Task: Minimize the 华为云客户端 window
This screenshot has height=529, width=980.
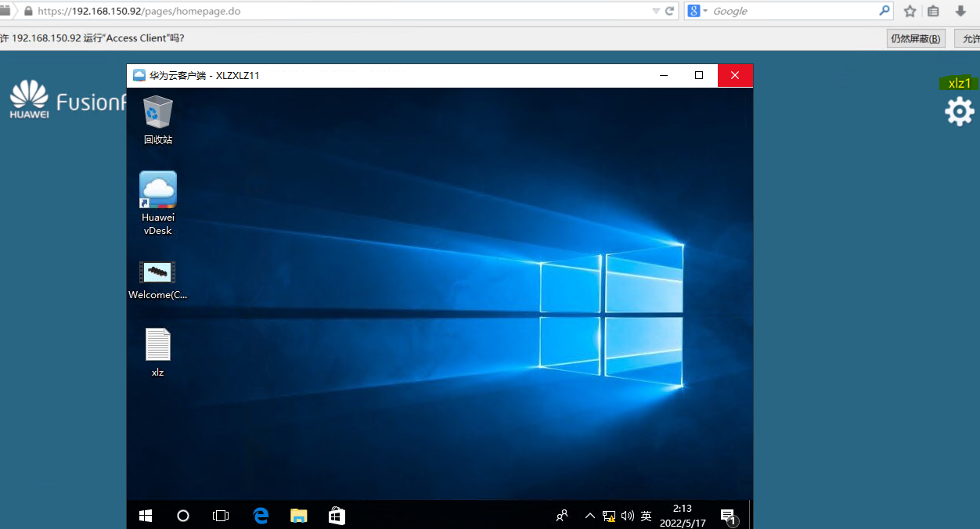Action: (664, 75)
